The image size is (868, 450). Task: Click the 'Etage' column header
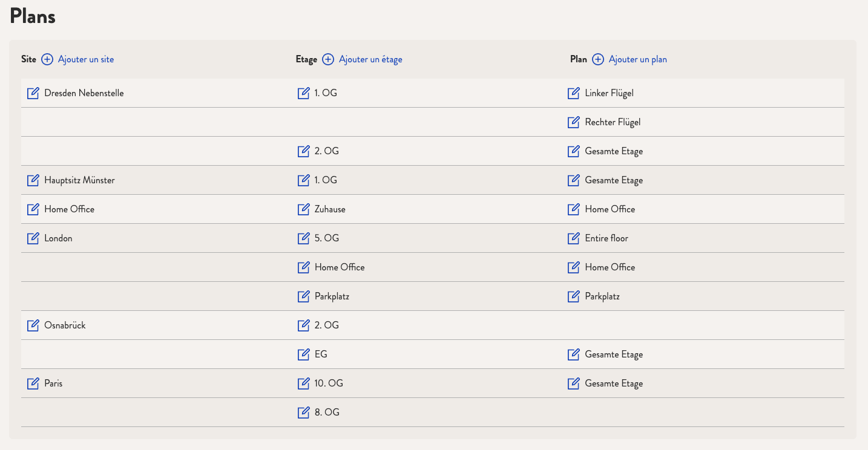[x=306, y=59]
